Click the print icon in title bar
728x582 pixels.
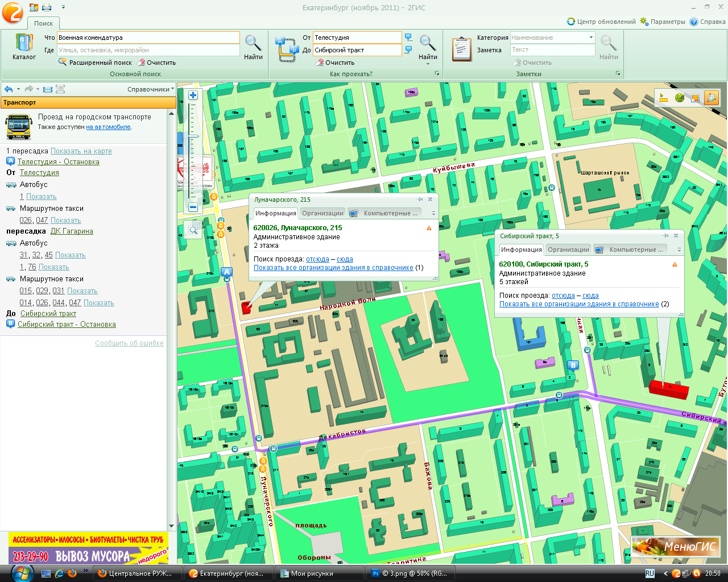47,7
